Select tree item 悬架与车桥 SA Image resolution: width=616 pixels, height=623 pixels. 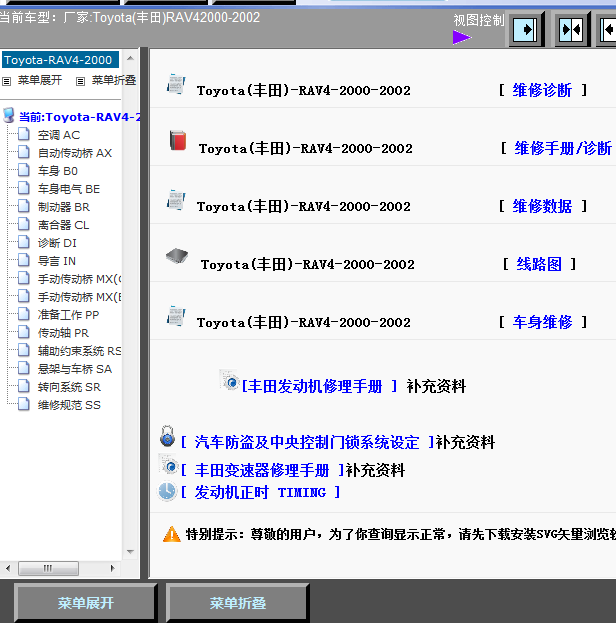click(75, 369)
